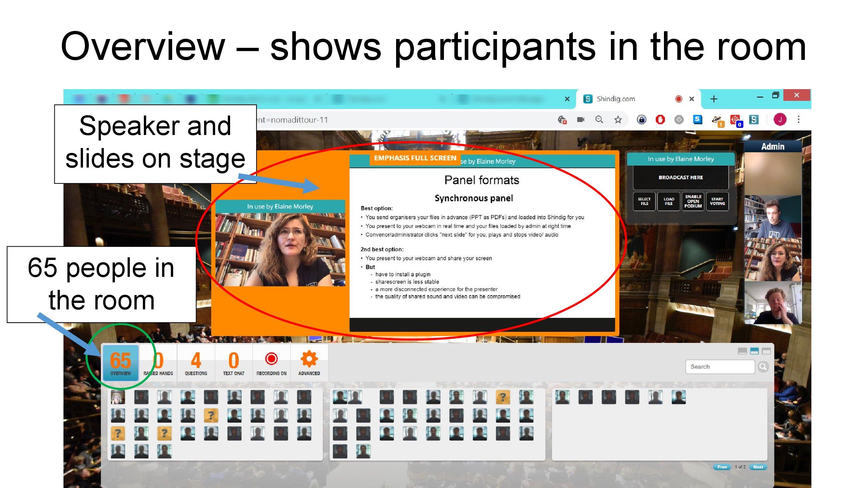Click the Select File button
The width and height of the screenshot is (868, 488).
click(x=644, y=201)
